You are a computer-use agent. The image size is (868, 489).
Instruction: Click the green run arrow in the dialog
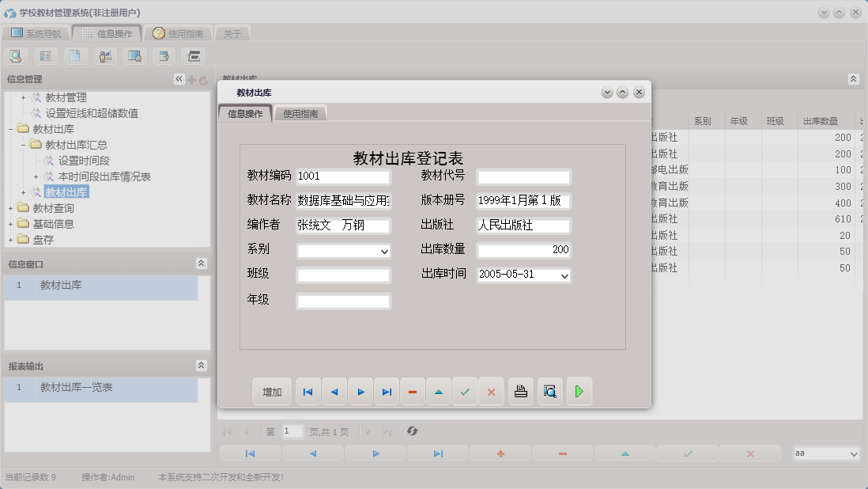pyautogui.click(x=579, y=390)
